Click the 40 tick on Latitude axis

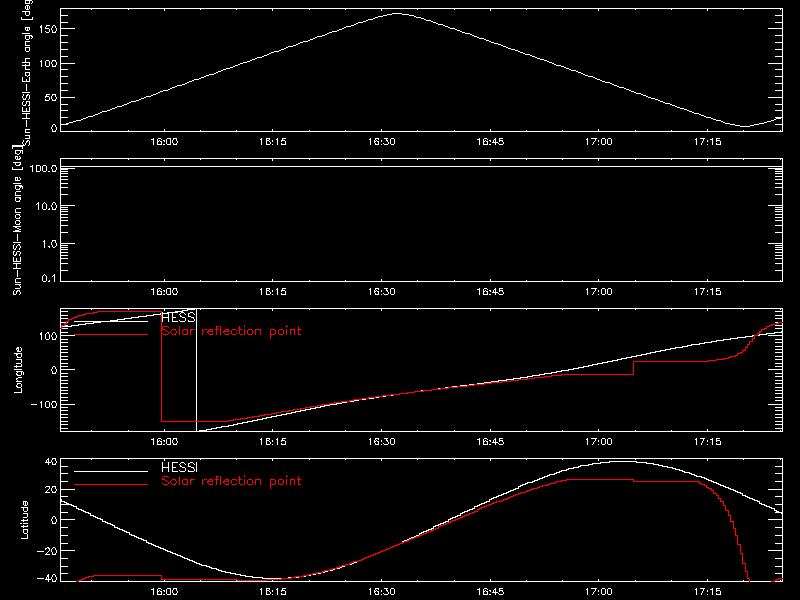point(51,462)
